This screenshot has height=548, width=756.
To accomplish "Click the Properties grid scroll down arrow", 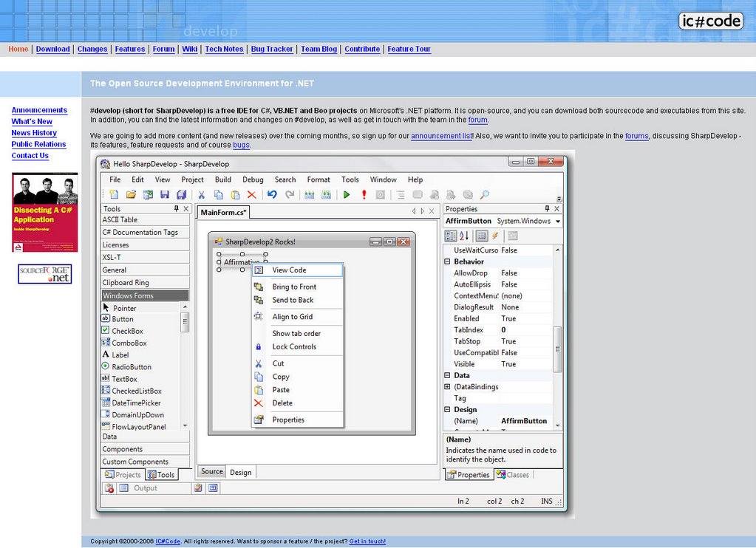I will [x=558, y=425].
